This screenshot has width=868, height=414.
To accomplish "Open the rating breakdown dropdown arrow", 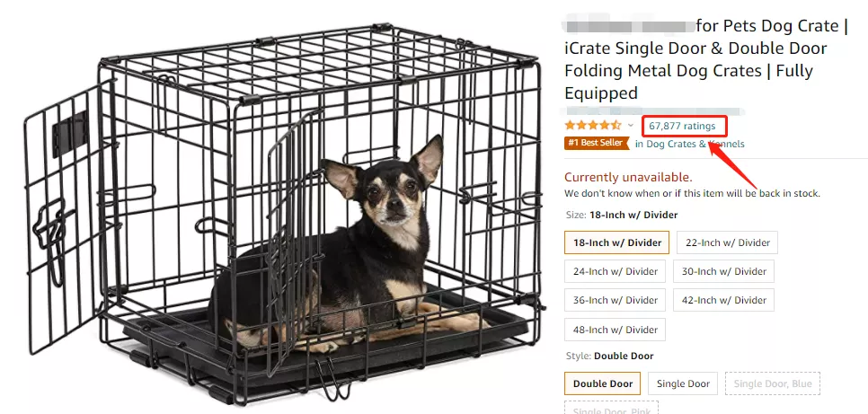I will (630, 125).
